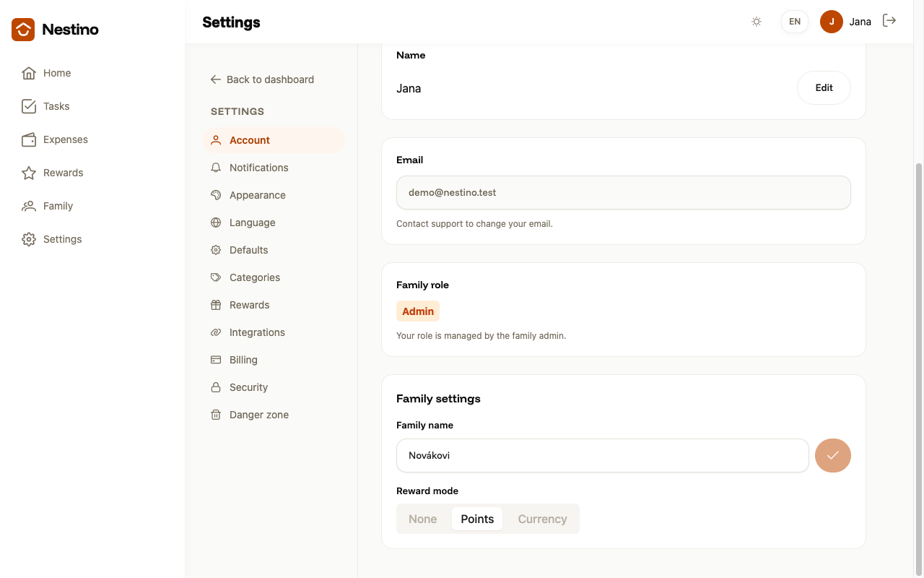Click the Categories tag icon

tap(216, 277)
